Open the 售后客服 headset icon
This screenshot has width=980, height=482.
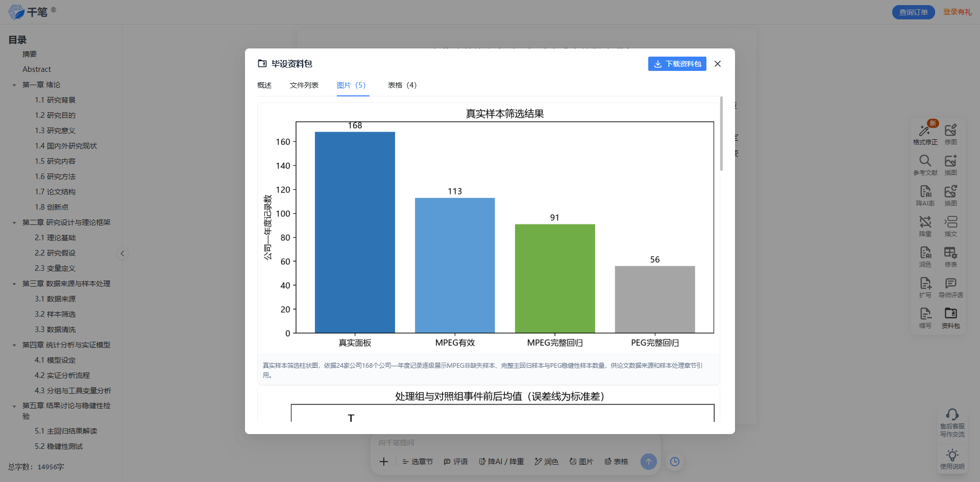952,414
